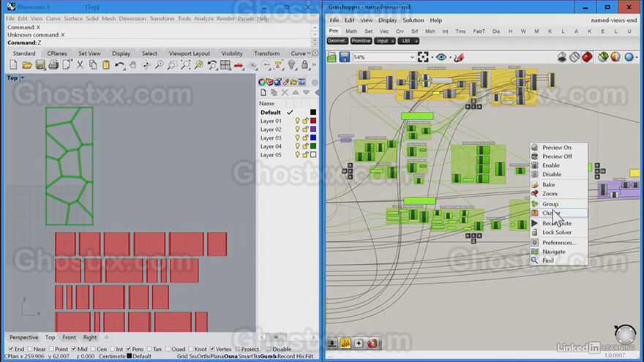
Task: Click the Paste clipboard icon in Rhino
Action: 106,65
